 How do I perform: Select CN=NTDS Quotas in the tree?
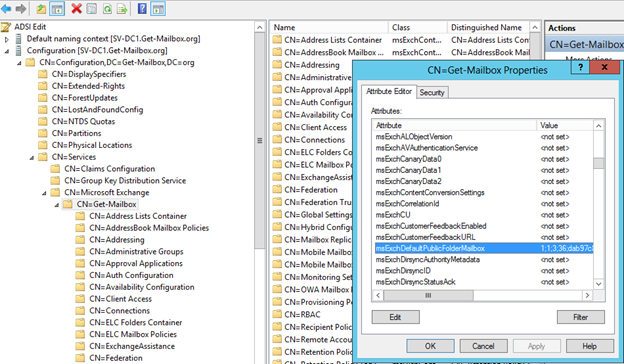(83, 122)
